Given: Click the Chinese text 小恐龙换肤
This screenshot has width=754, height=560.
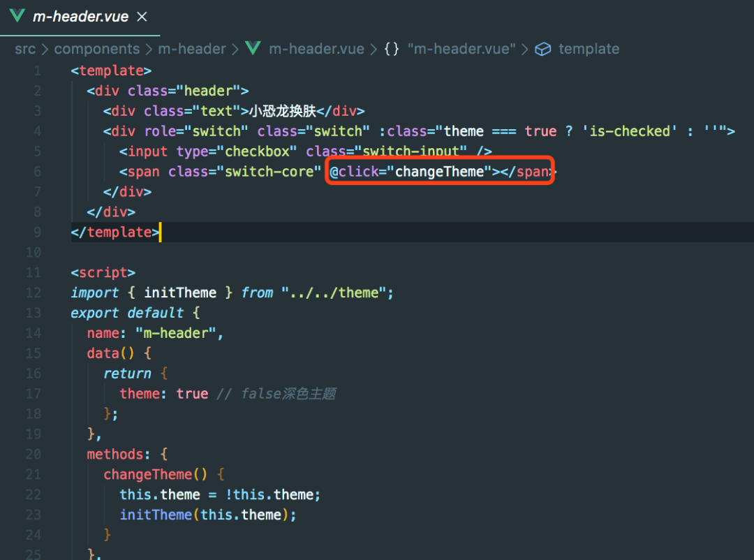Looking at the screenshot, I should click(282, 111).
